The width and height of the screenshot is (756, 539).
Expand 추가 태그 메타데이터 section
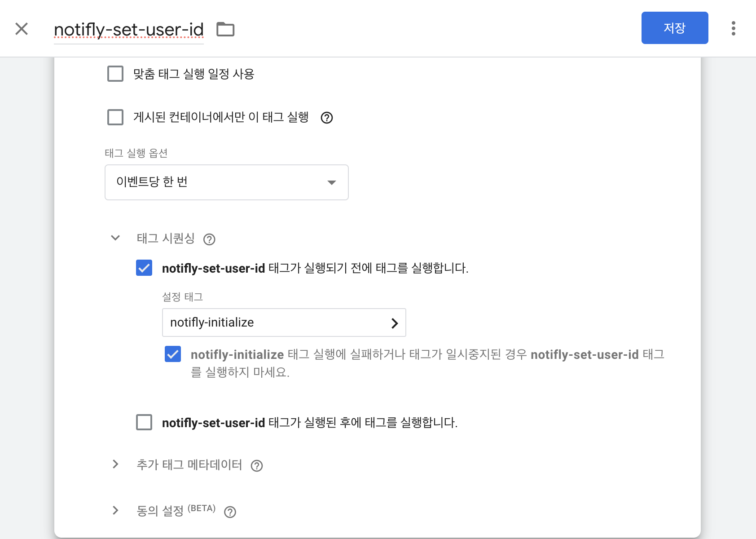coord(115,465)
